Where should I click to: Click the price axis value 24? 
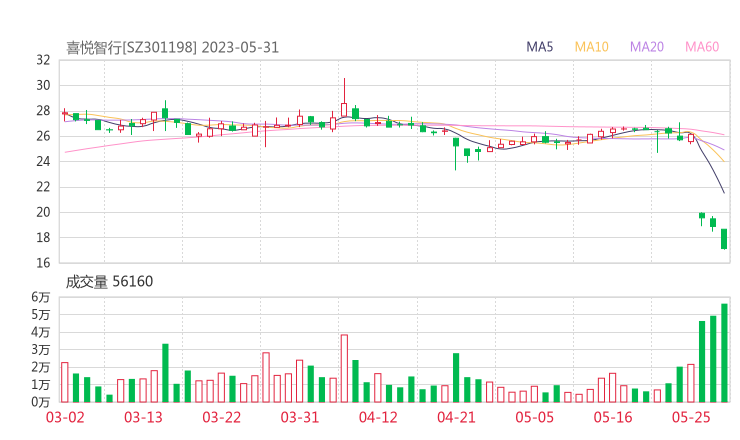click(x=43, y=161)
